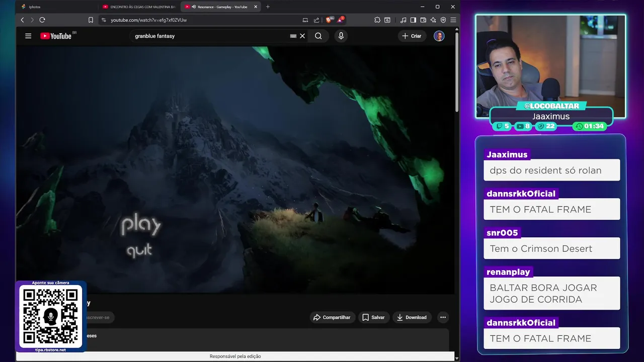Open site settings icon beside the URL
This screenshot has width=644, height=362.
click(104, 20)
